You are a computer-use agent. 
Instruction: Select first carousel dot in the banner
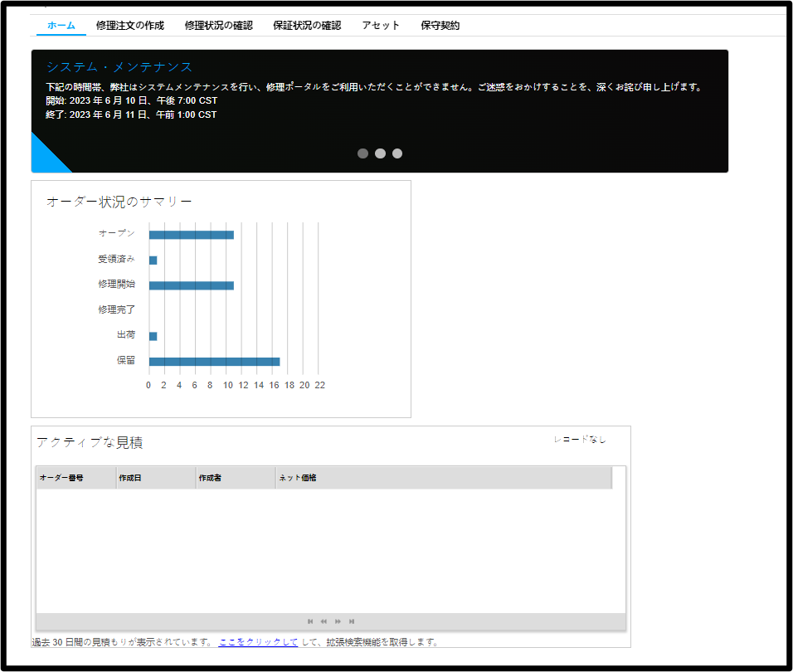point(362,153)
